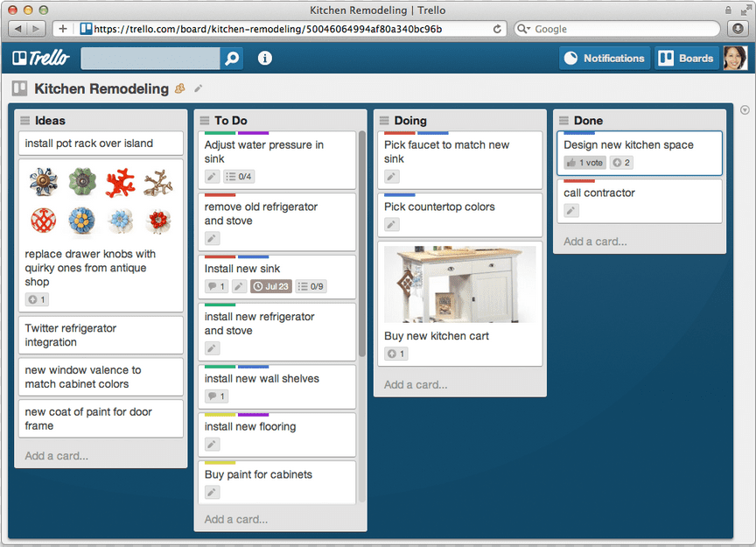Viewport: 756px width, 547px height.
Task: Add a card to To Do list
Action: tap(235, 520)
